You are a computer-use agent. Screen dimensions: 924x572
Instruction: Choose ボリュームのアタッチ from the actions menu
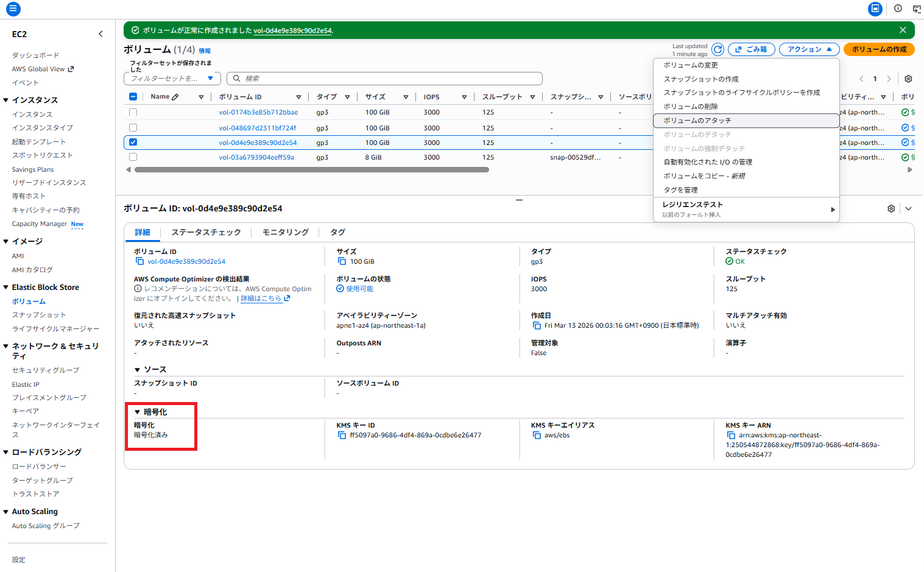click(x=697, y=121)
